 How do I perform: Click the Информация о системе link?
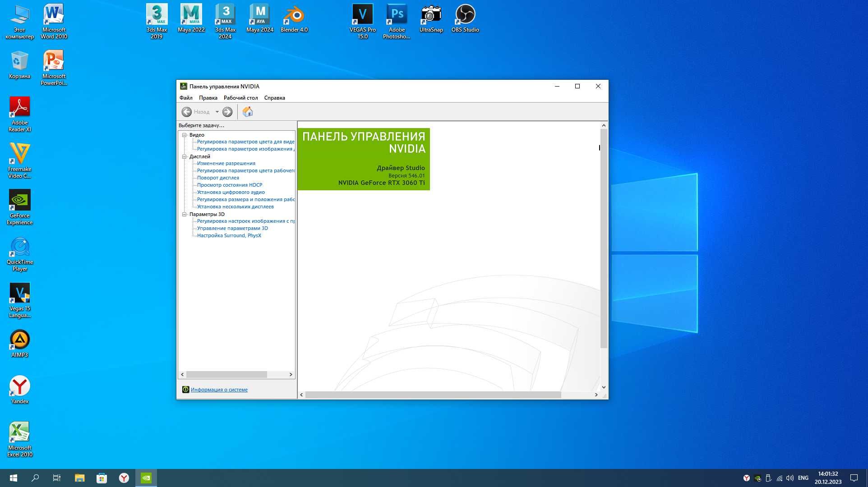pos(219,390)
